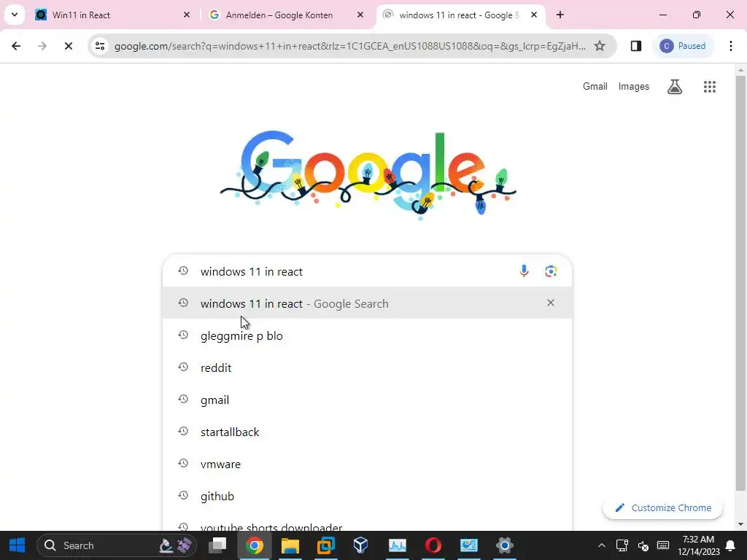
Task: Open Settings gear from the taskbar
Action: click(x=504, y=545)
